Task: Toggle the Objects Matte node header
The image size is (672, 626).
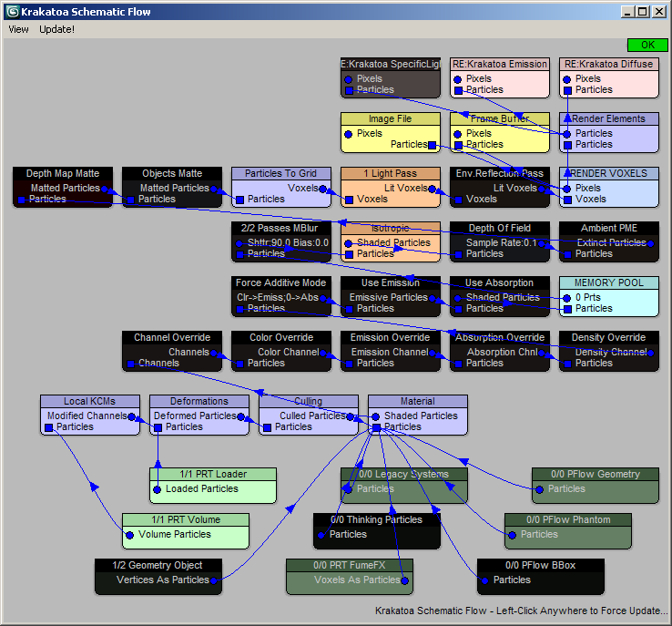Action: click(172, 173)
